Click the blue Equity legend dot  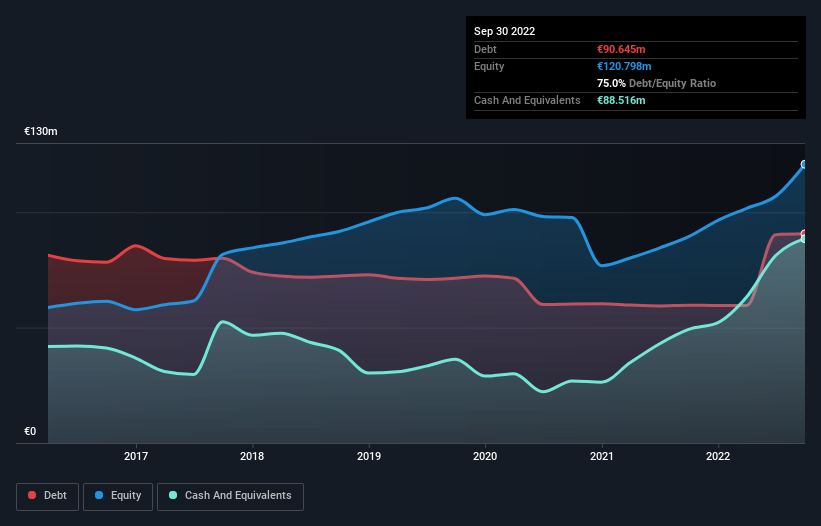click(99, 495)
